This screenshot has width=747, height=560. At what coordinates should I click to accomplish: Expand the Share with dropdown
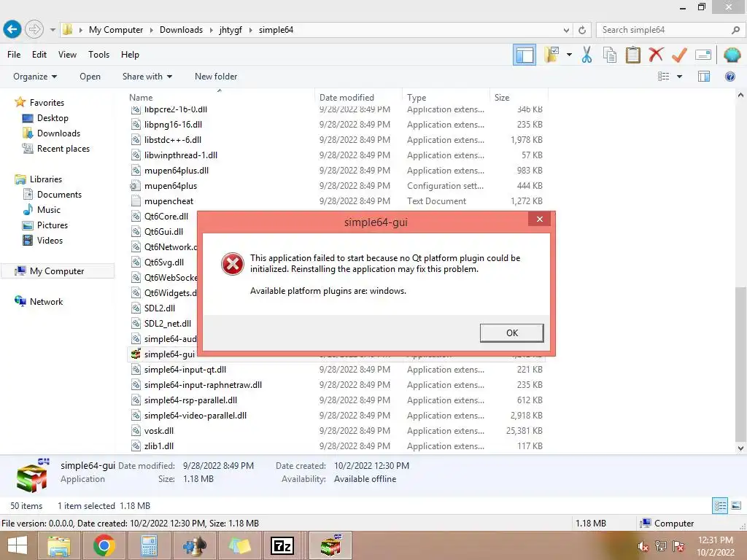point(147,77)
